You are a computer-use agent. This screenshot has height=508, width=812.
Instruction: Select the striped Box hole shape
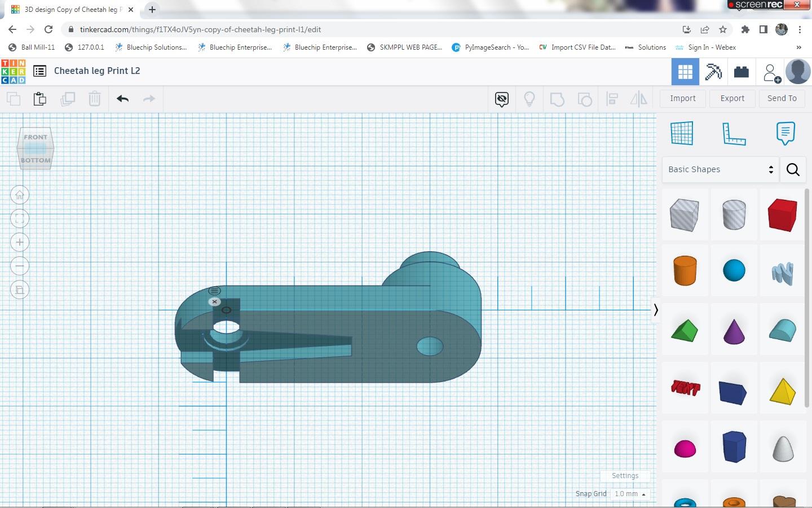(685, 214)
